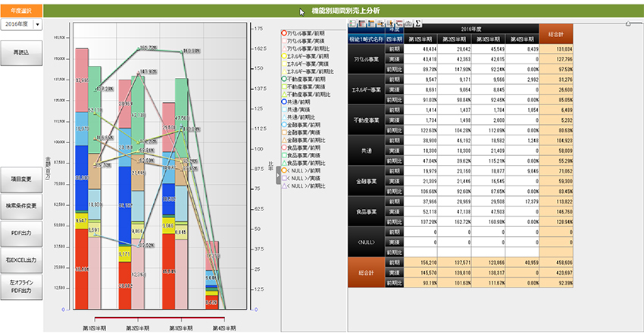Viewport: 644px width, 333px height.
Task: Click the 右EXCEL出力 export button
Action: pyautogui.click(x=21, y=260)
